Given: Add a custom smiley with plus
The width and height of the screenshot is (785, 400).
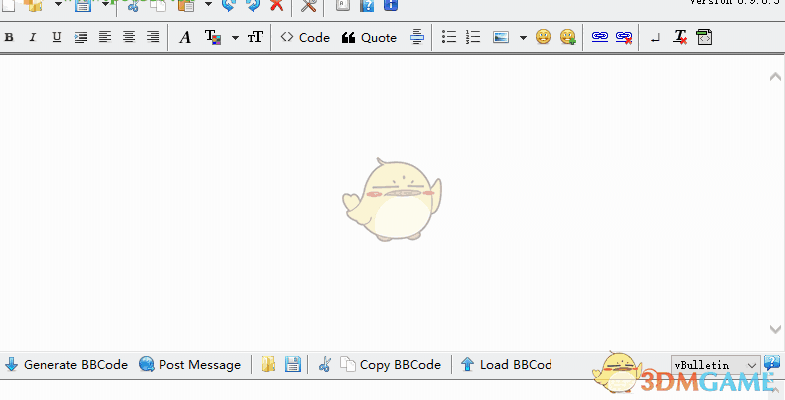Looking at the screenshot, I should pos(568,37).
